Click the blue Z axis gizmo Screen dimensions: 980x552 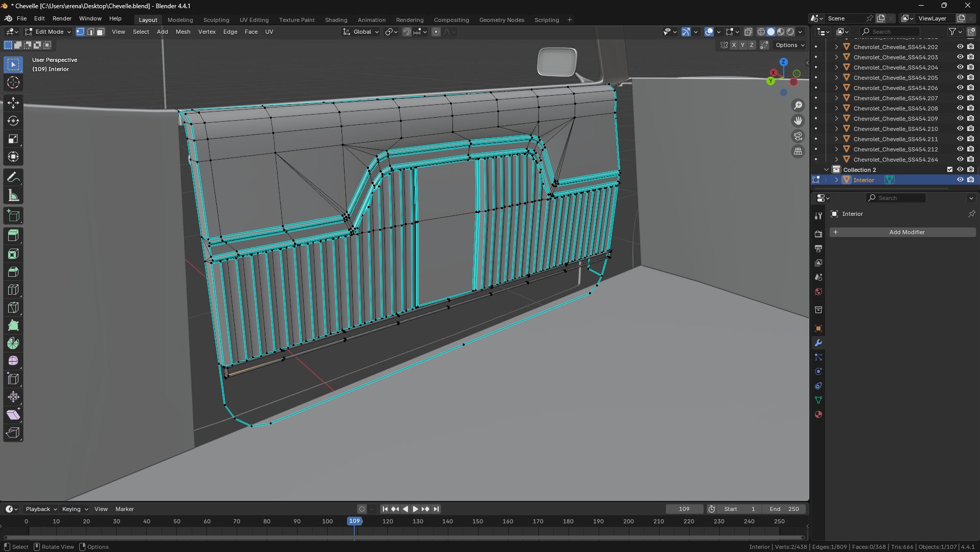click(783, 62)
